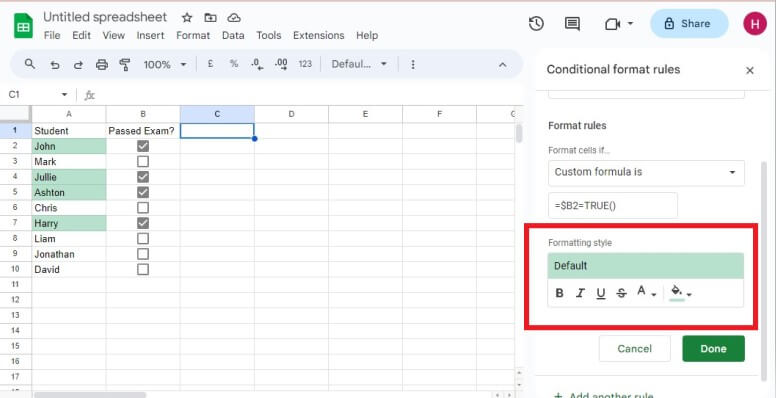
Task: Uncheck Ashton's Passed Exam checkbox
Action: pos(143,192)
